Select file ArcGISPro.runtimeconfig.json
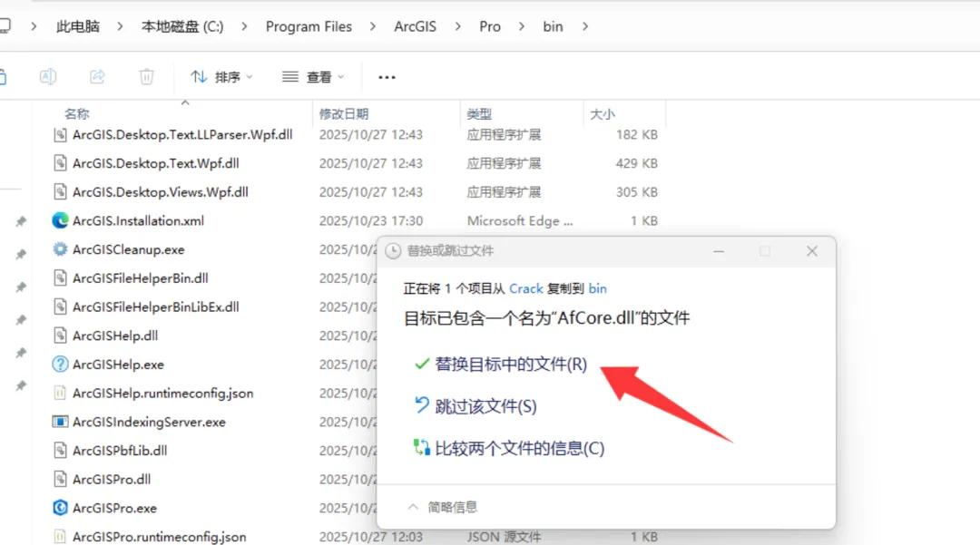Image resolution: width=980 pixels, height=545 pixels. tap(160, 537)
